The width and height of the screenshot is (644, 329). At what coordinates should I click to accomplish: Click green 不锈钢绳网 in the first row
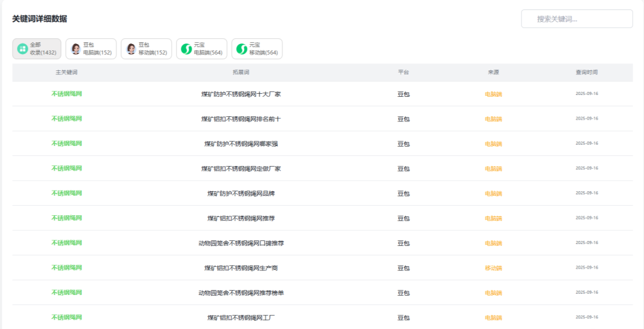coord(67,94)
